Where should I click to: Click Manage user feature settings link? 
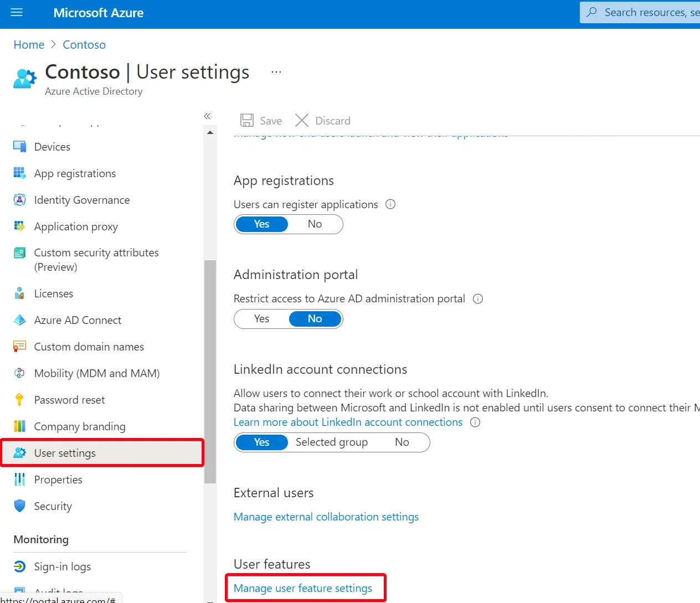coord(303,588)
